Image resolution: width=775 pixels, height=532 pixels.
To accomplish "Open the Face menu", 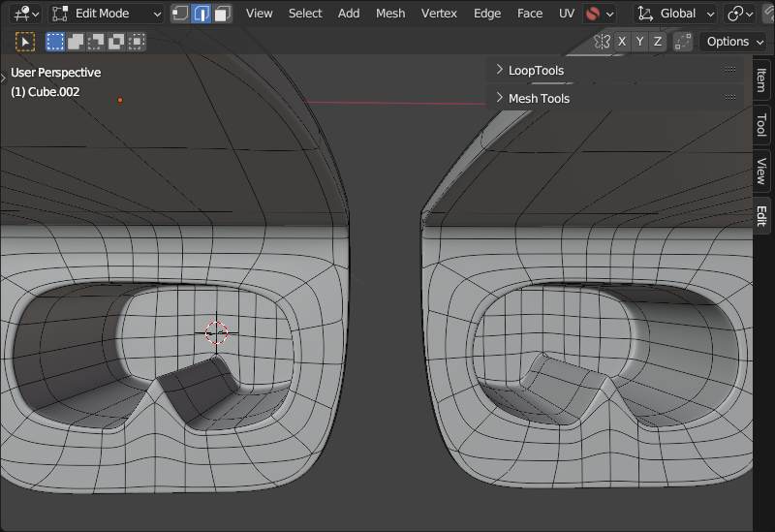I will tap(529, 14).
